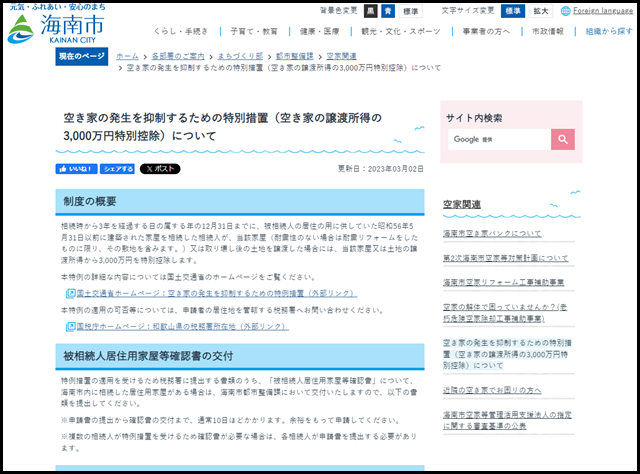The width and height of the screenshot is (640, 474).
Task: Open the 健康・医療 menu
Action: [320, 31]
